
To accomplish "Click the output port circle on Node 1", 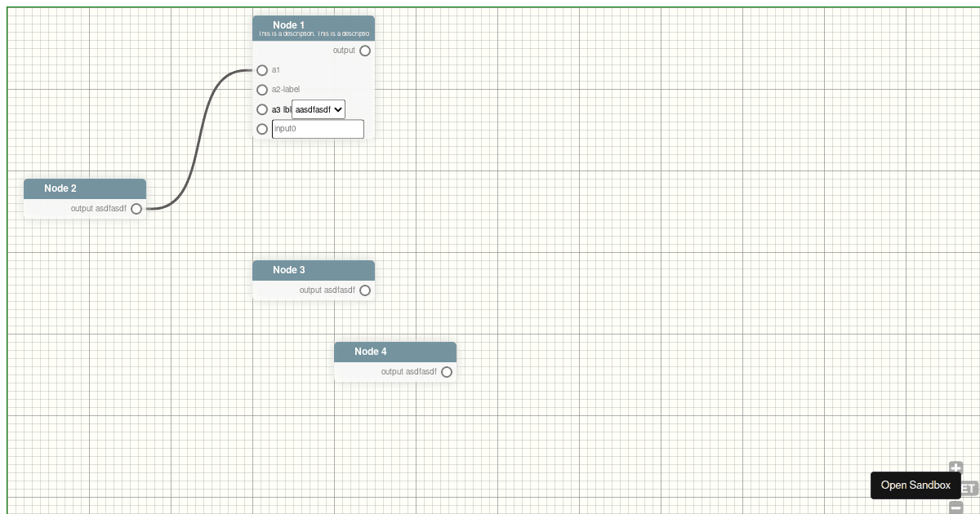I will point(364,51).
